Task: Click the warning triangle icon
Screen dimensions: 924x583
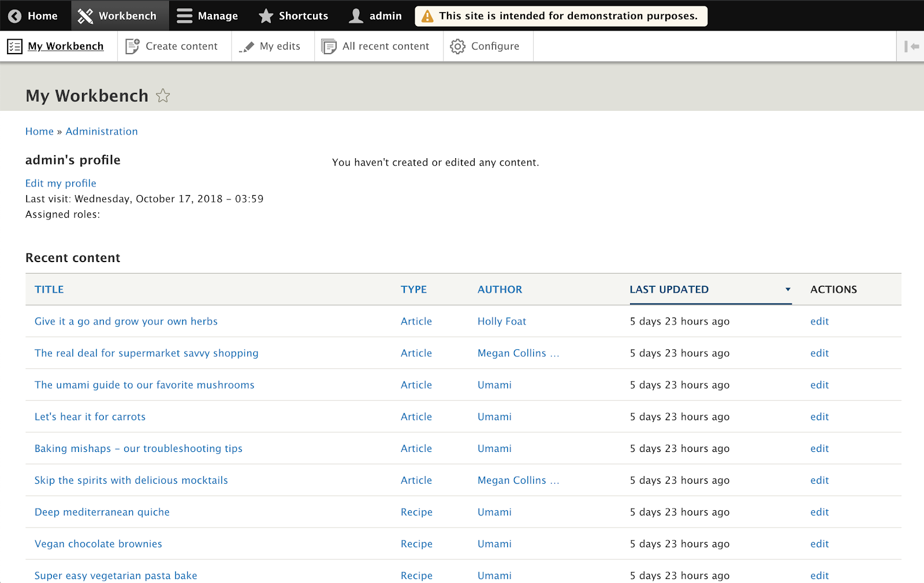Action: [427, 16]
